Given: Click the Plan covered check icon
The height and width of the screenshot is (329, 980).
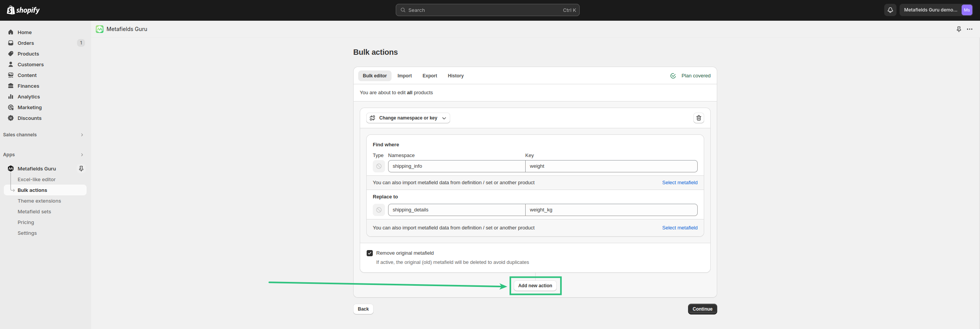Looking at the screenshot, I should (673, 76).
